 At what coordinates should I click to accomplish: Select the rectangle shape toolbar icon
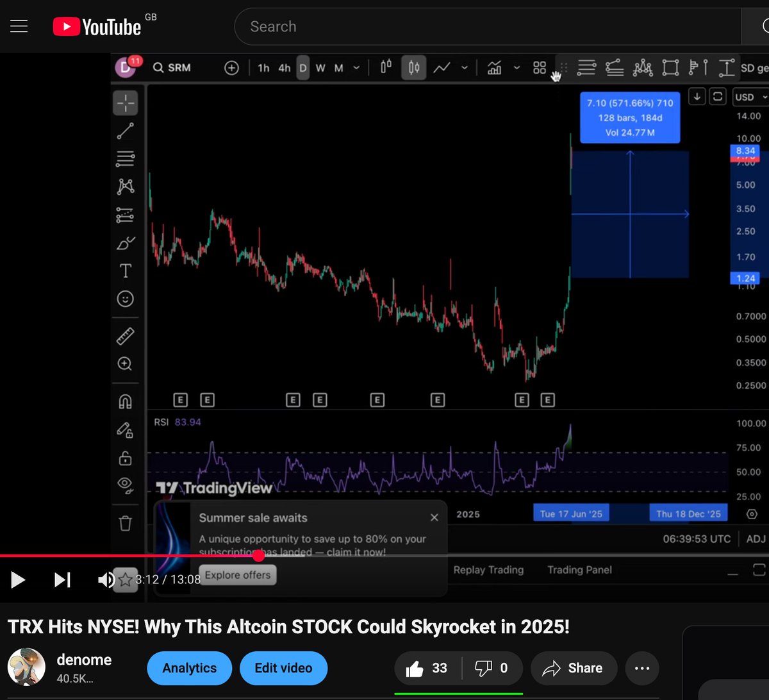[x=670, y=67]
